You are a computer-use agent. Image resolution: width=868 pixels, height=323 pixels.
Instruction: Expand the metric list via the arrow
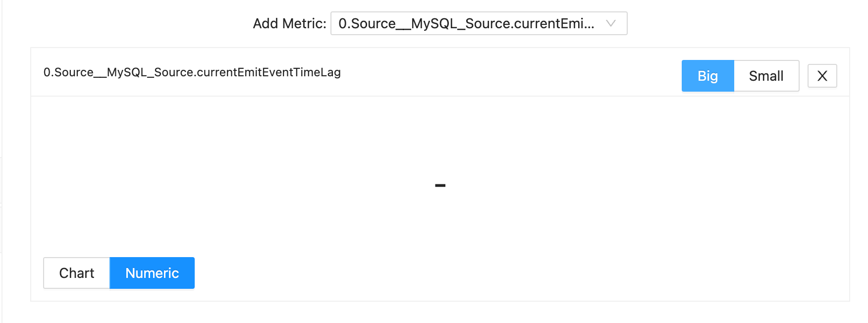point(611,23)
